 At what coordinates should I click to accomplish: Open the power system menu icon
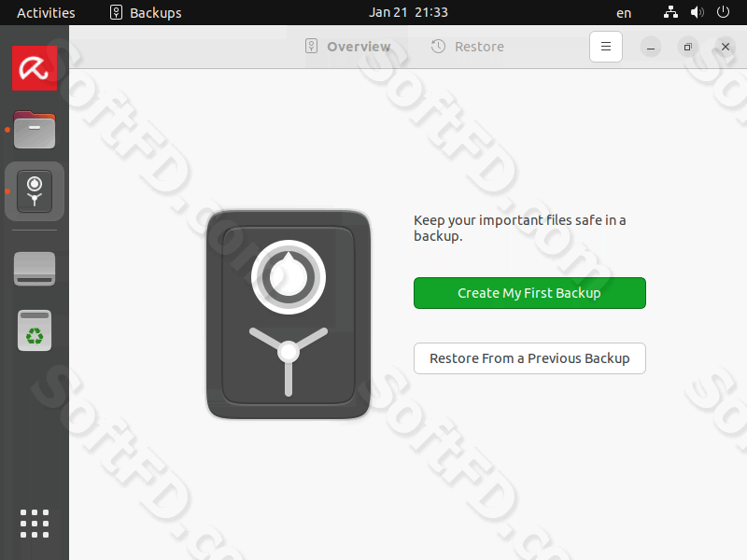pyautogui.click(x=723, y=12)
